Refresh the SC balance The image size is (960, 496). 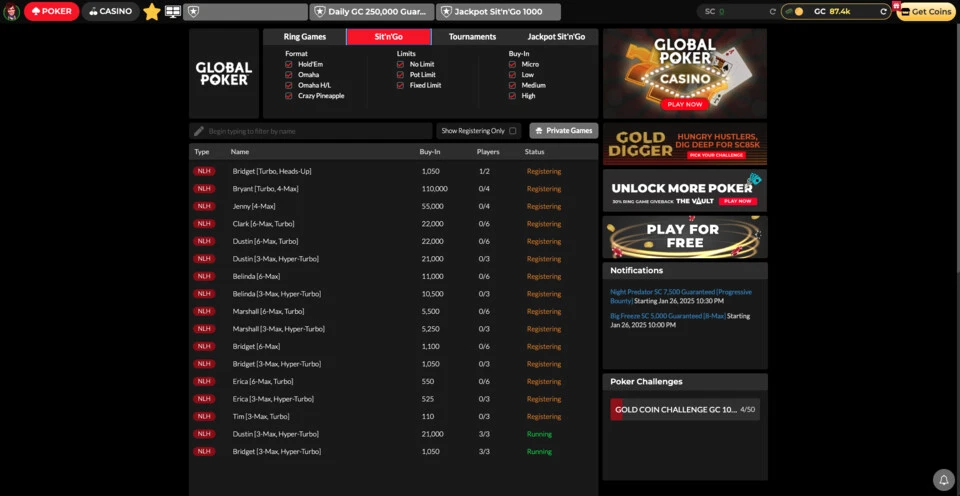click(x=772, y=12)
